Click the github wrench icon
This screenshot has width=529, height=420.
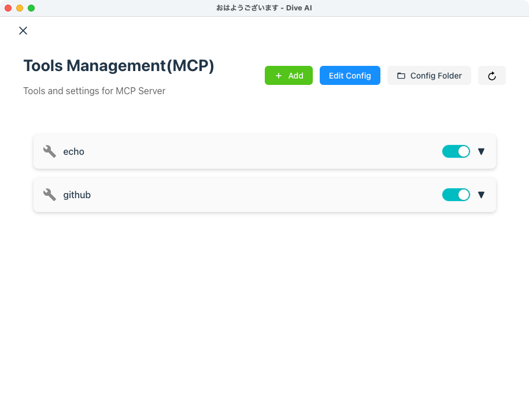(50, 195)
